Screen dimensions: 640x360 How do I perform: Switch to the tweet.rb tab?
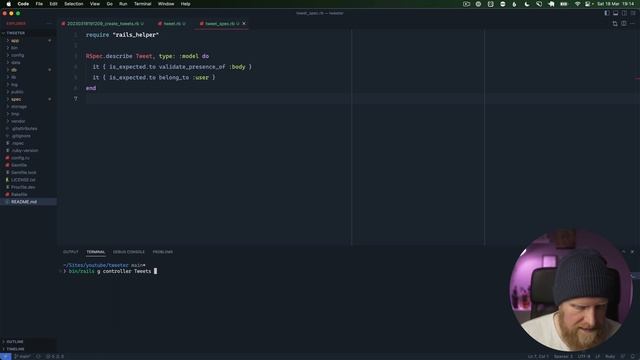(x=172, y=24)
